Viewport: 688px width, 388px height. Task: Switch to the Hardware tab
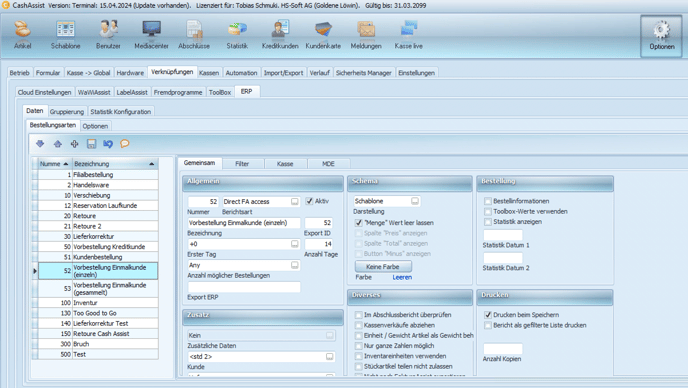point(130,73)
